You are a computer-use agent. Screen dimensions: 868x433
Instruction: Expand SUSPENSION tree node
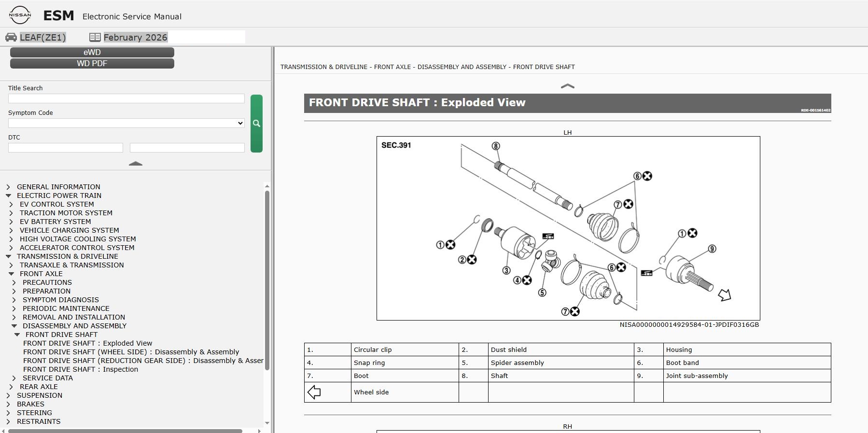point(8,395)
